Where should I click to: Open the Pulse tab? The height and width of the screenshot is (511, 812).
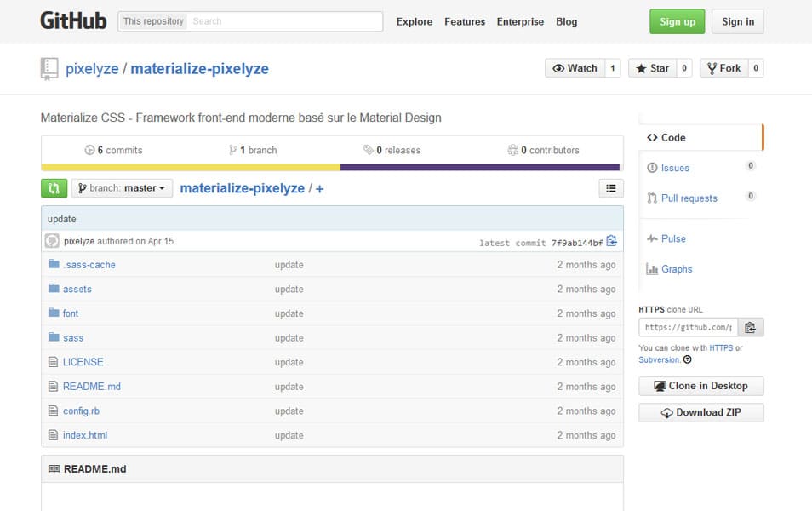pyautogui.click(x=666, y=239)
